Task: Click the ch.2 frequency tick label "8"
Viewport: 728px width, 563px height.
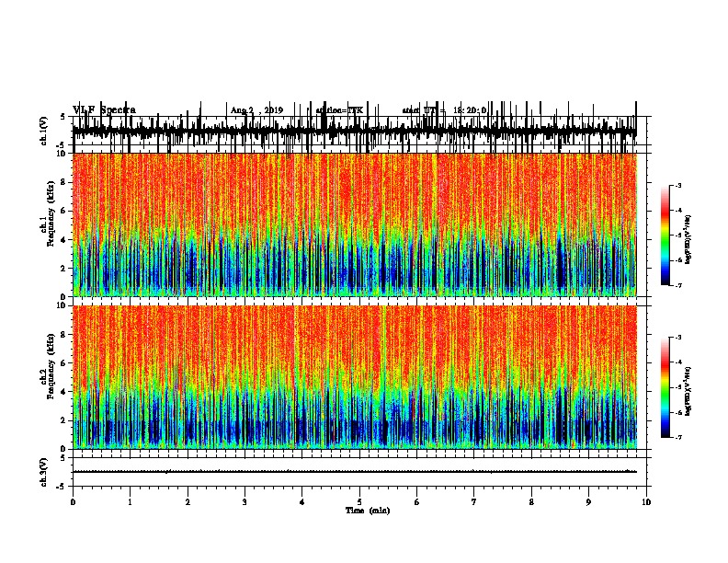Action: click(63, 335)
